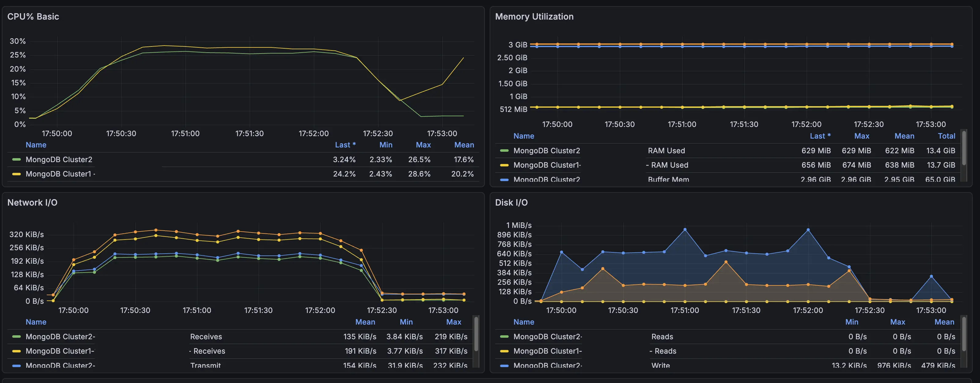Open the CPU% Basic panel title menu
Image resolution: width=980 pixels, height=383 pixels.
point(33,17)
